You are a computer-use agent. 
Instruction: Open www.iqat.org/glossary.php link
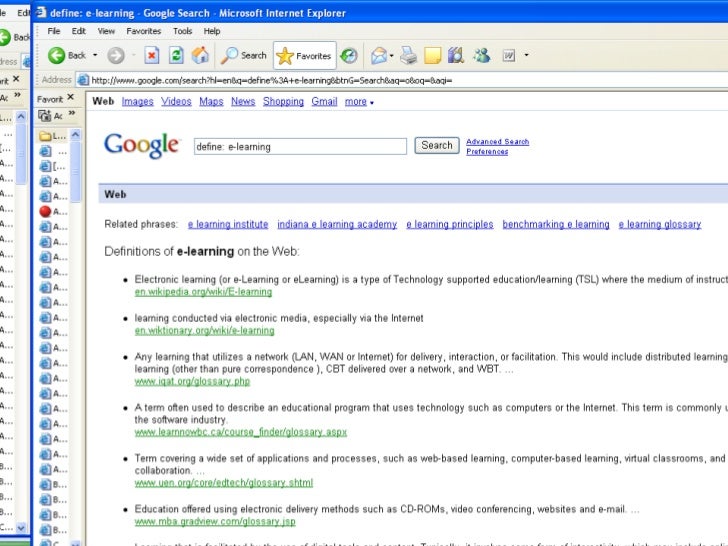[192, 381]
